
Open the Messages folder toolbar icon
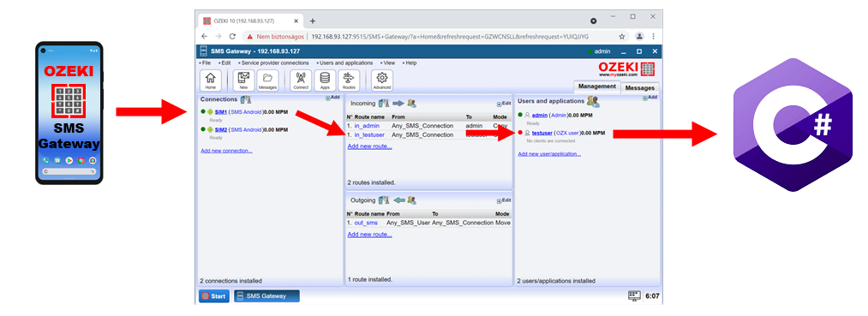click(268, 80)
